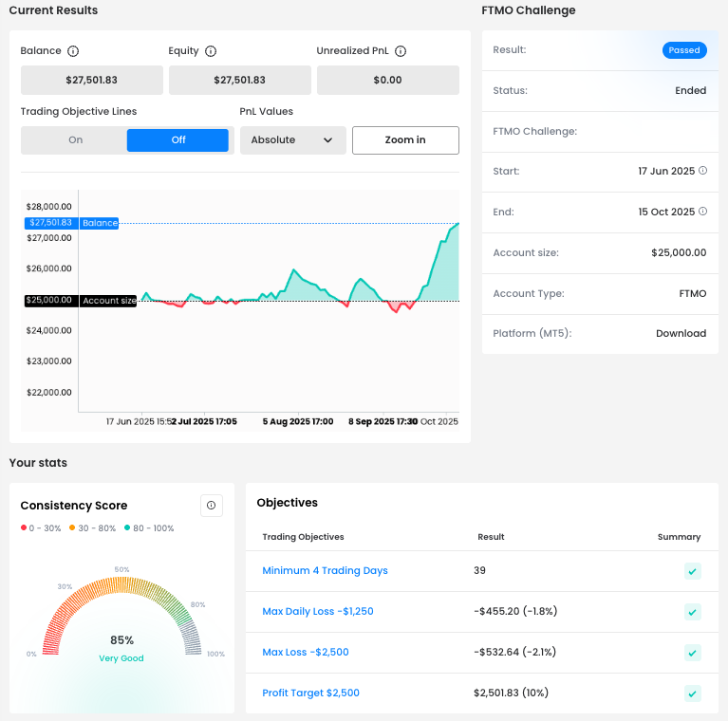The image size is (728, 721).
Task: Open the Profit Target $2,500 objective
Action: [310, 693]
